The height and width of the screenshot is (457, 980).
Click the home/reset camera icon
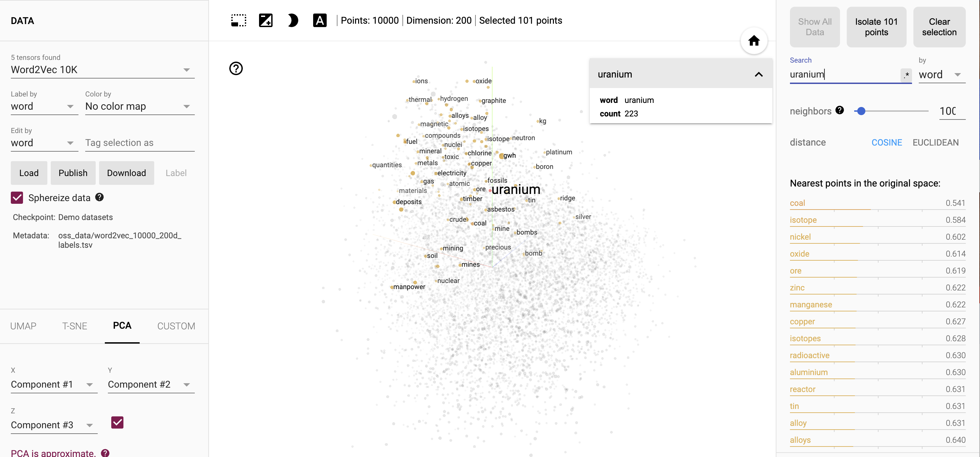click(754, 41)
